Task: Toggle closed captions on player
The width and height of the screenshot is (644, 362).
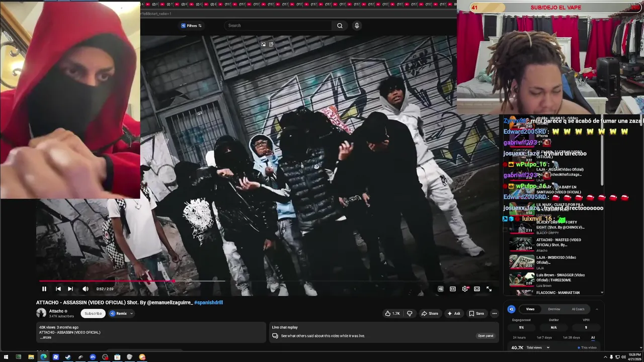Action: click(453, 289)
